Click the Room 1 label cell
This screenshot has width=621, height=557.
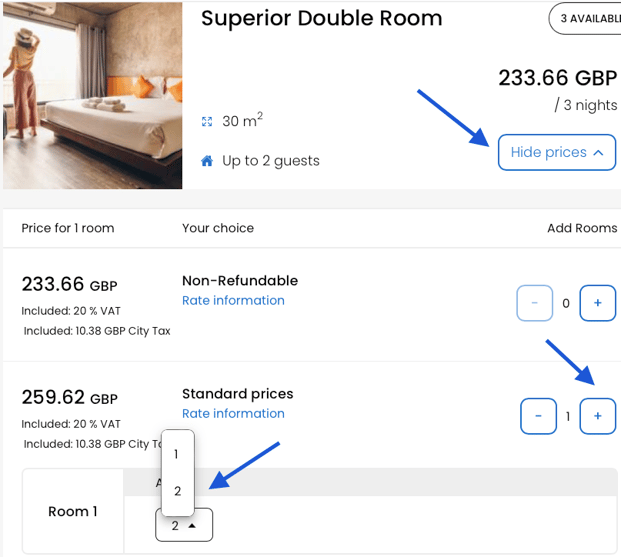coord(73,511)
